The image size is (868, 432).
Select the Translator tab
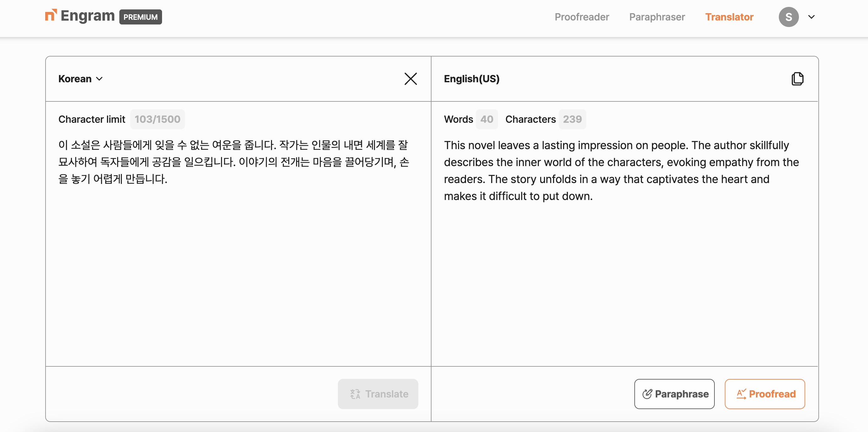[729, 17]
